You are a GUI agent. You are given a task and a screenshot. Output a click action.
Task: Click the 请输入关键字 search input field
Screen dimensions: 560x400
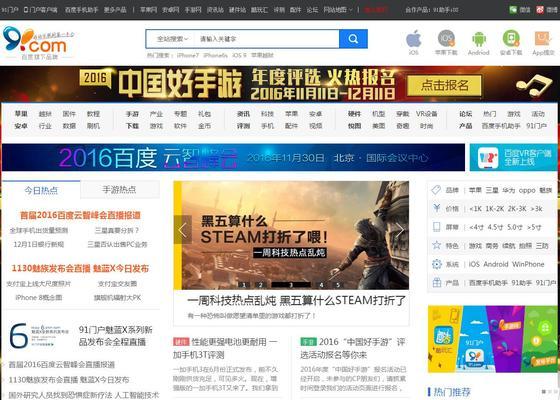(266, 39)
